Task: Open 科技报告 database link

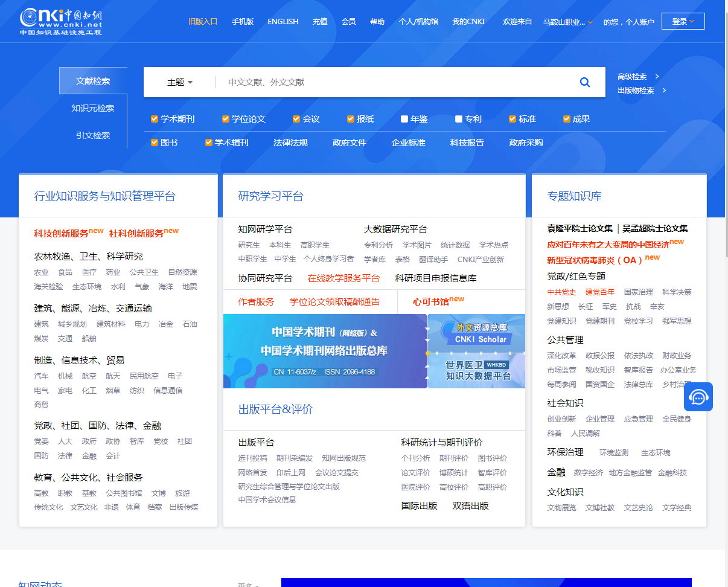Action: point(467,143)
